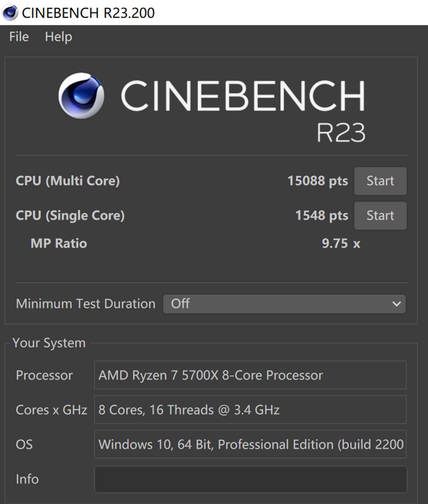The height and width of the screenshot is (504, 428).
Task: Click the 1548 pts single core score
Action: coord(320,215)
